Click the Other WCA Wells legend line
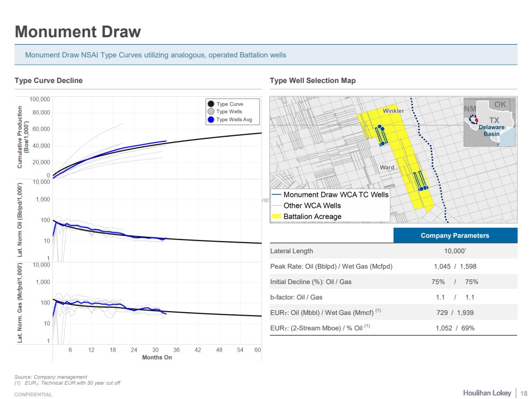 (277, 205)
